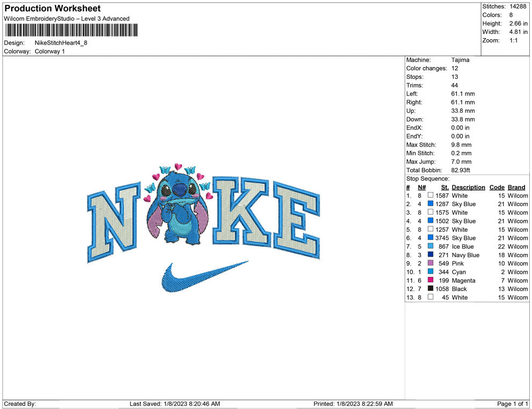Click the Colors value 8 in the header

pyautogui.click(x=511, y=15)
